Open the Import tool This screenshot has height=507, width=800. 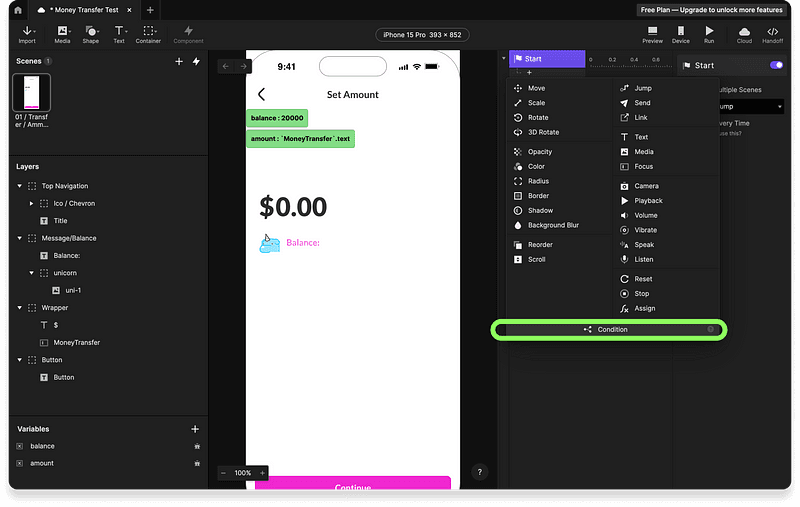(27, 35)
